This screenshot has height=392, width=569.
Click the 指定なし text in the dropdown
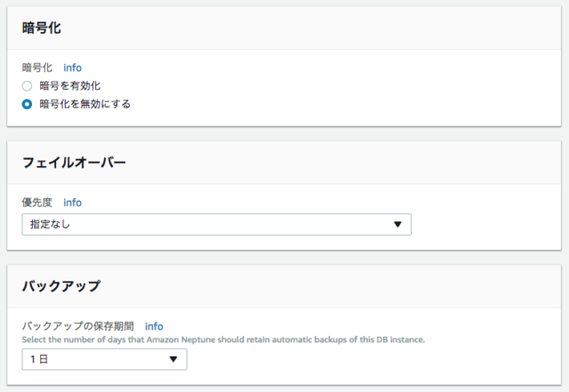click(50, 224)
